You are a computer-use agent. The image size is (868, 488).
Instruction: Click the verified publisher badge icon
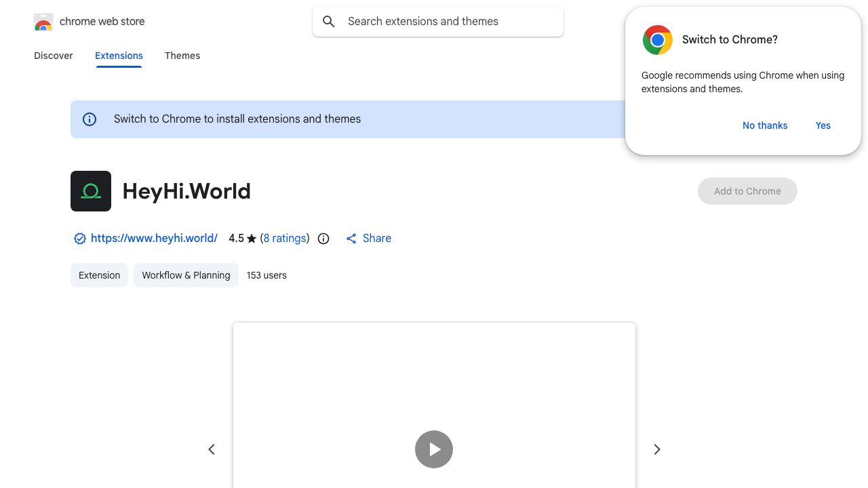(79, 239)
